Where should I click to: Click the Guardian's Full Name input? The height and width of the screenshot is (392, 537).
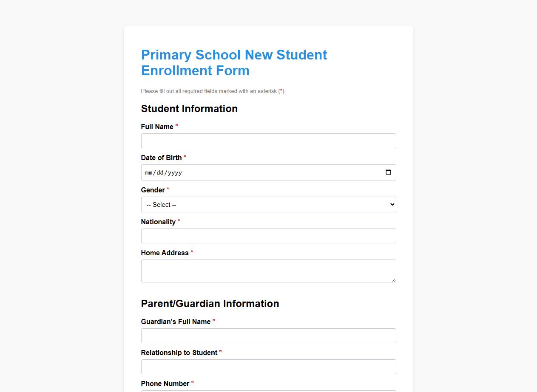click(268, 336)
